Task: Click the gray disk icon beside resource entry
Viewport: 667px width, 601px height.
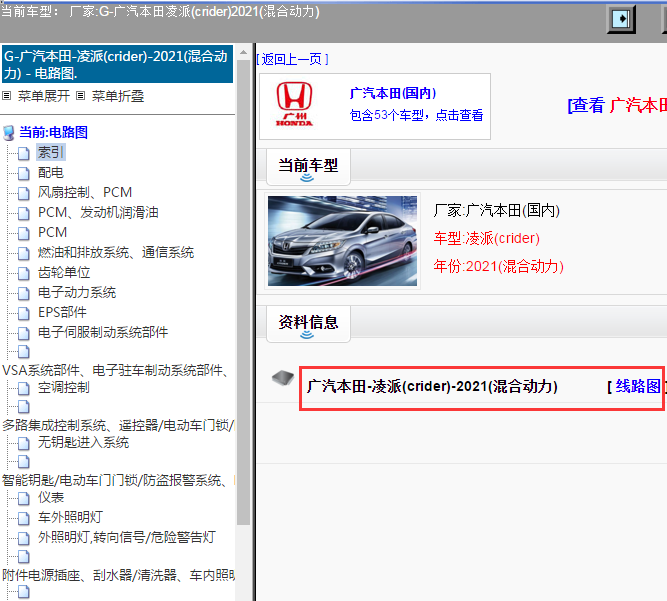Action: click(283, 378)
